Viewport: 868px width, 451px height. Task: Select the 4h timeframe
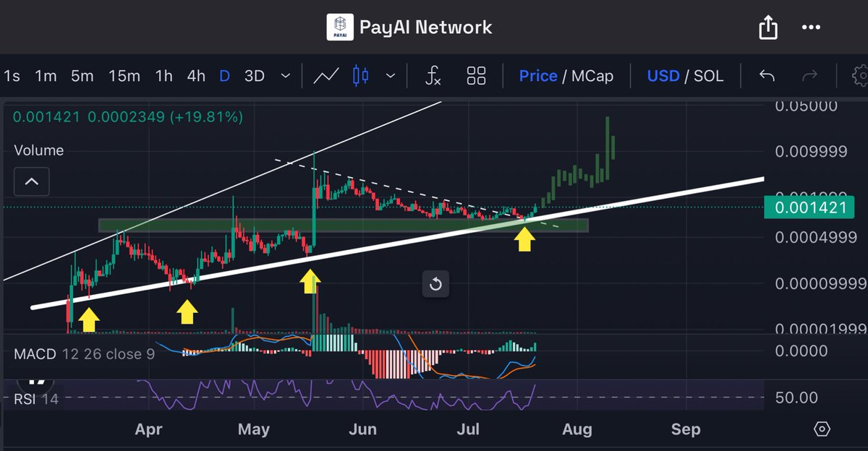coord(196,76)
